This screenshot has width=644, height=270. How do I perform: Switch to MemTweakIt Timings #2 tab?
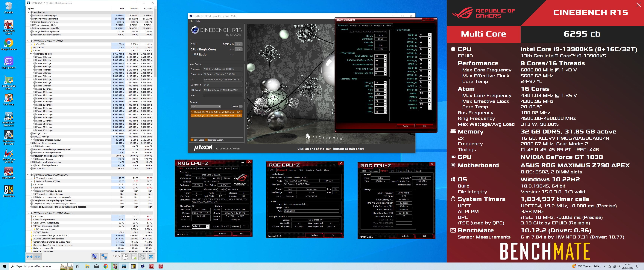355,25
